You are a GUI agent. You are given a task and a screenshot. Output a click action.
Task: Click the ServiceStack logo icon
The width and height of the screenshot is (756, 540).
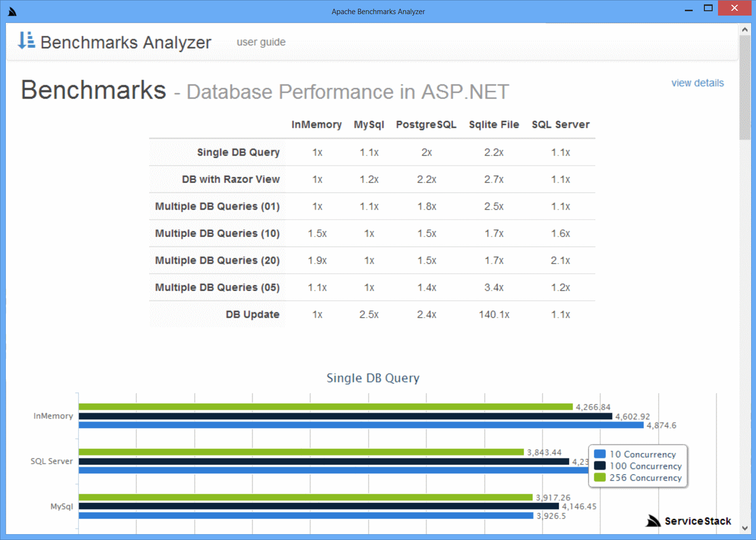tap(654, 521)
